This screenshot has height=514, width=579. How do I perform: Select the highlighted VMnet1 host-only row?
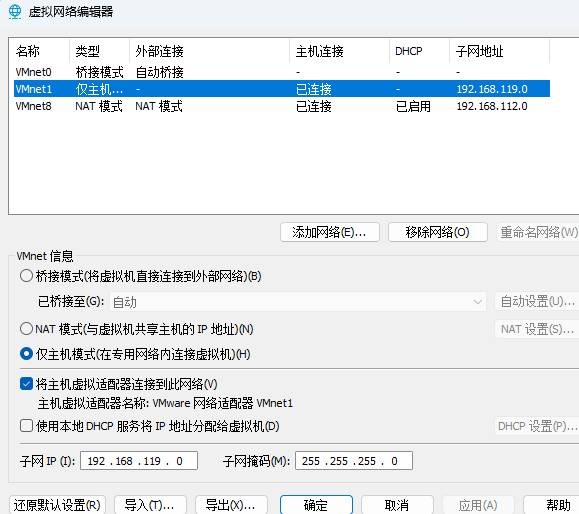[282, 89]
